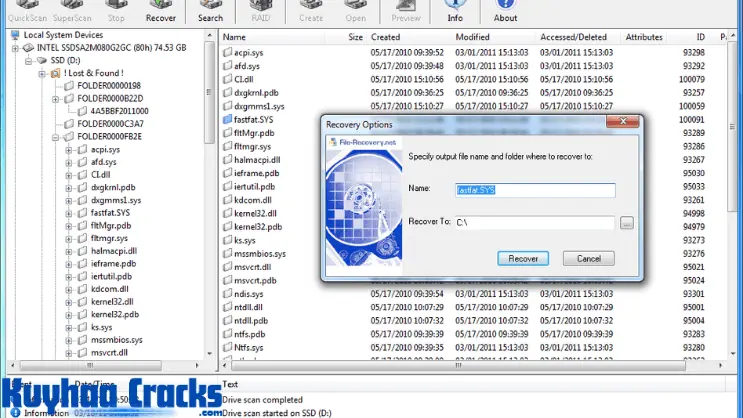The height and width of the screenshot is (418, 743).
Task: Open the Search tool in toolbar
Action: point(210,12)
